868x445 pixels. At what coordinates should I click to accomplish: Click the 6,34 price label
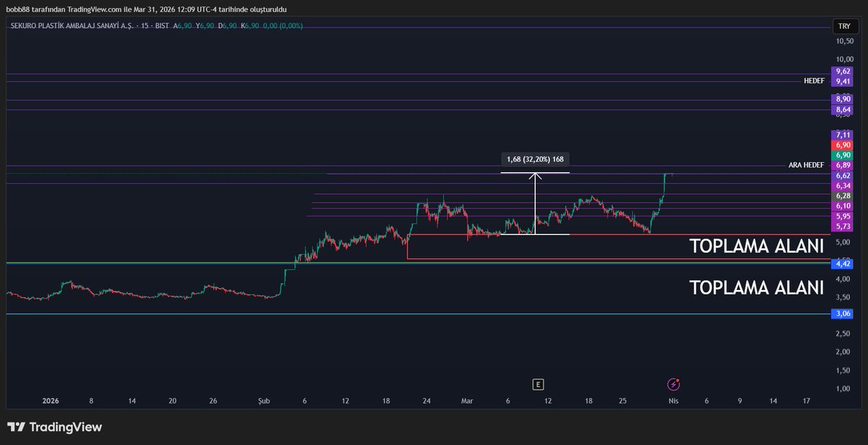(843, 185)
